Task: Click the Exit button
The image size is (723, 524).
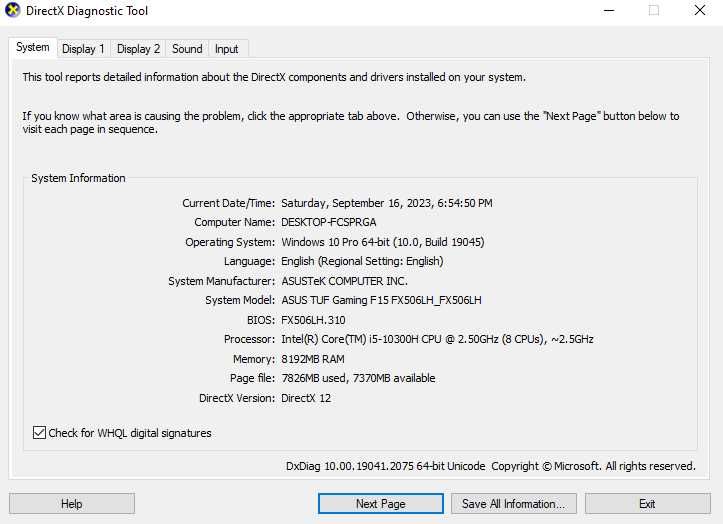Action: point(647,504)
